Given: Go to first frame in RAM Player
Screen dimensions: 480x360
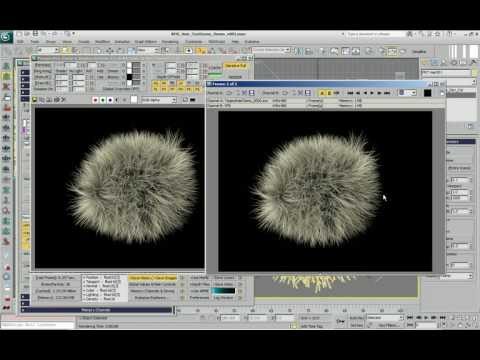Looking at the screenshot, I should [350, 93].
